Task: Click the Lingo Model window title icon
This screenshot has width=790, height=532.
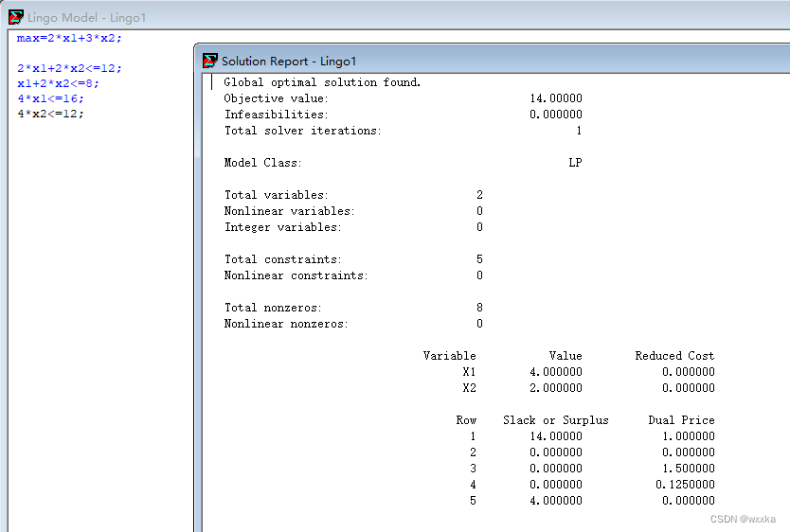Action: (x=15, y=17)
